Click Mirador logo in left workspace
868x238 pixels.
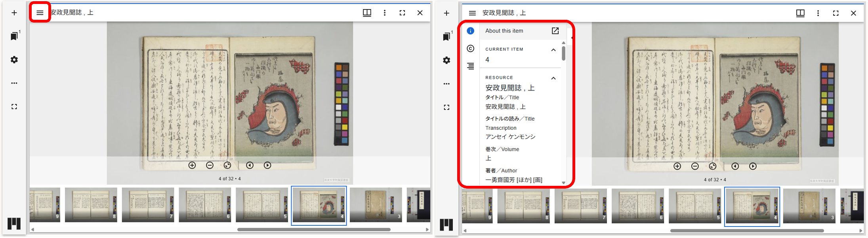14,223
